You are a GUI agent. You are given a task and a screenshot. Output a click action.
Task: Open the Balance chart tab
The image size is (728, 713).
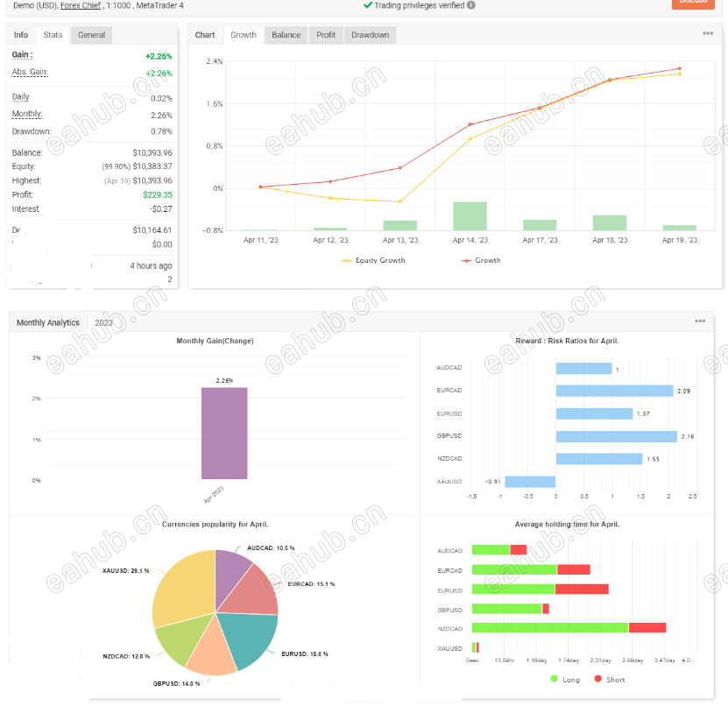(x=286, y=35)
